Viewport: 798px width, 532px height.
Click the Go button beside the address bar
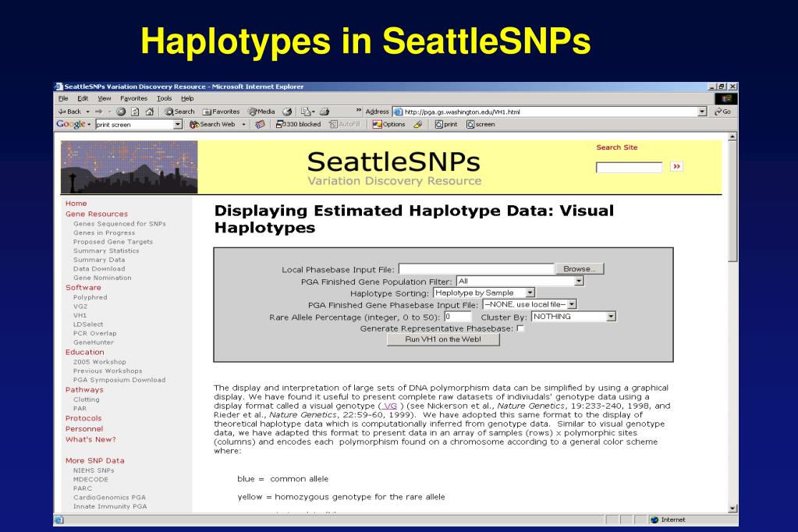(722, 112)
